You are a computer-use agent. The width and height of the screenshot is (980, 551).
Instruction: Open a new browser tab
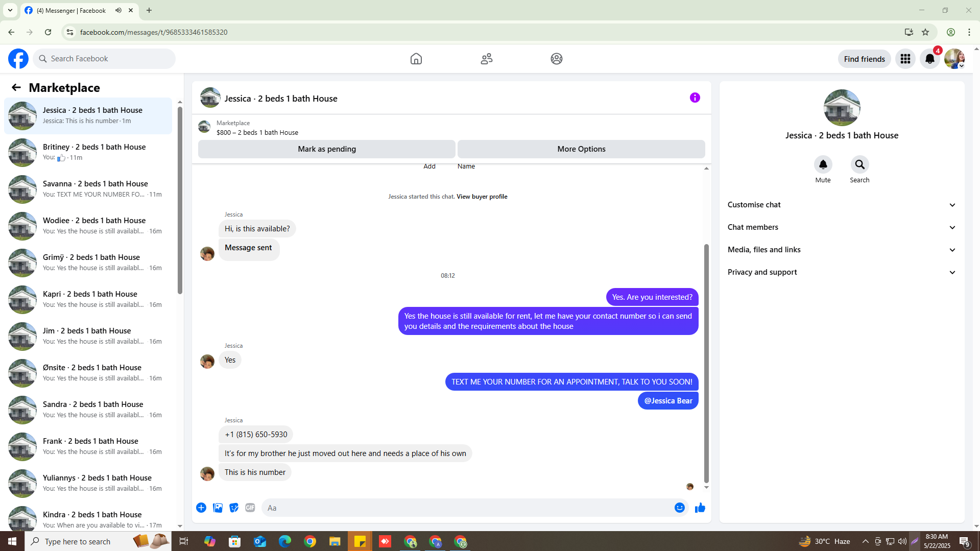point(149,10)
